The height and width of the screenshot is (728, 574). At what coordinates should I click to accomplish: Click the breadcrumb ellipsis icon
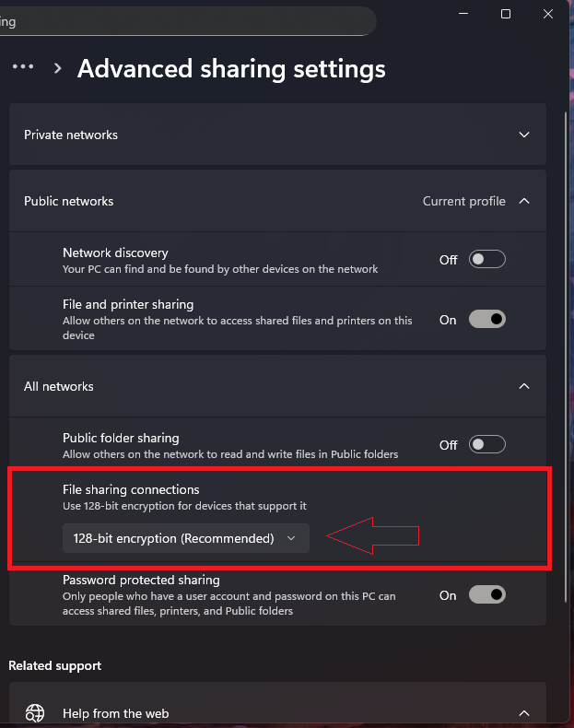[x=23, y=67]
